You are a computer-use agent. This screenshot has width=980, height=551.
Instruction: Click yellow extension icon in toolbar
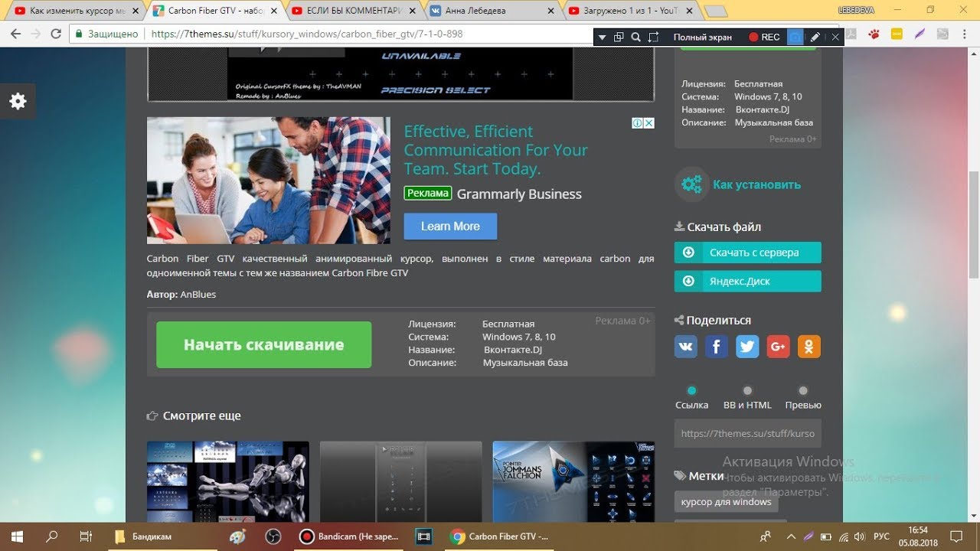897,34
